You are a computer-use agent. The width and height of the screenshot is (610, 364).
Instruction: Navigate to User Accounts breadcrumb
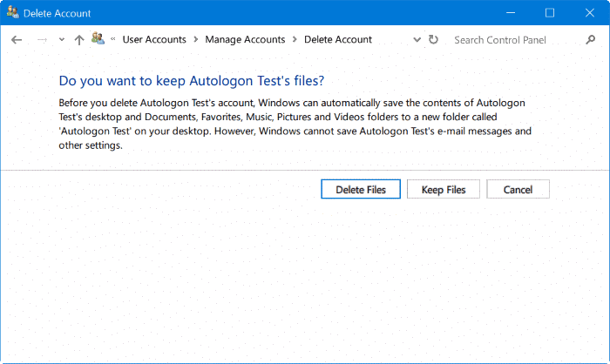point(153,40)
